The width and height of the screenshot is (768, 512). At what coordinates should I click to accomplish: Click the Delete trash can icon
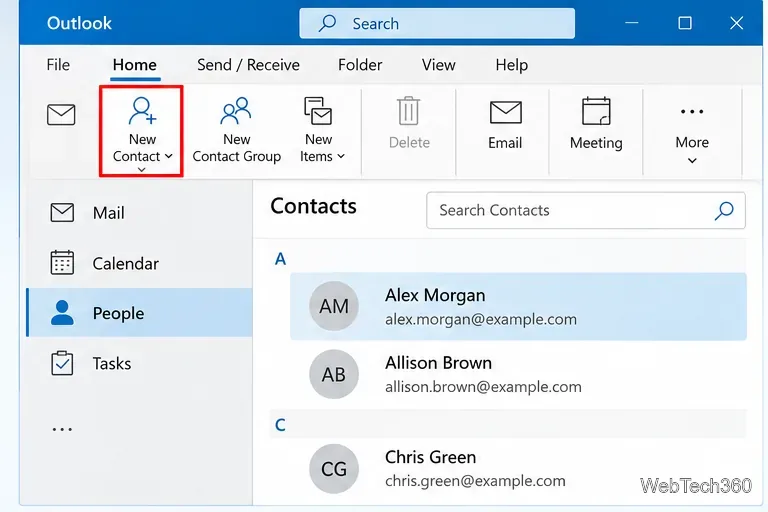click(408, 111)
